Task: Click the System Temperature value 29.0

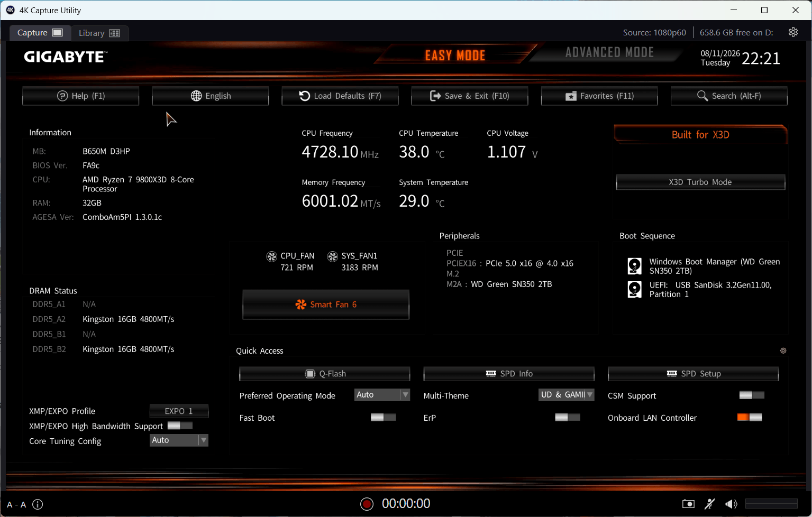Action: pyautogui.click(x=414, y=201)
